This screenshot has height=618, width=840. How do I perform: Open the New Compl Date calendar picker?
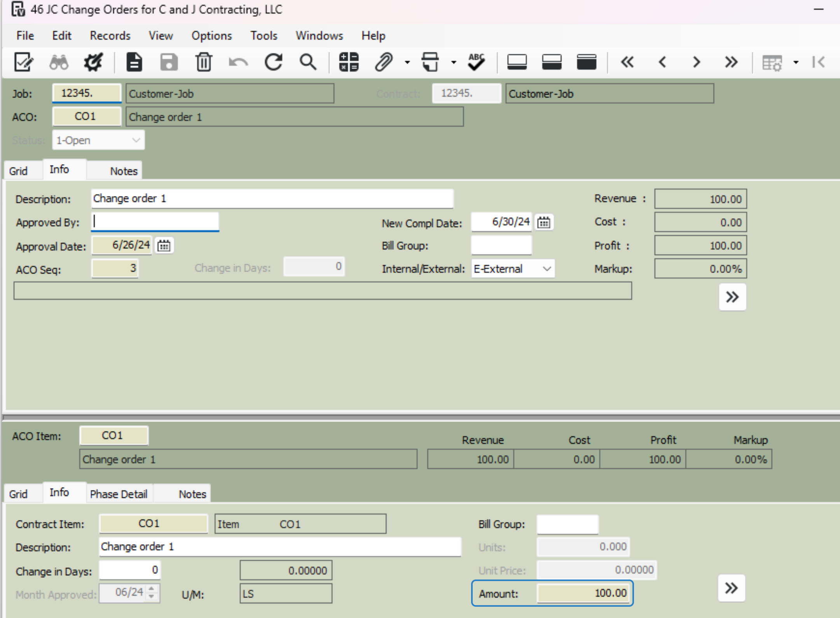coord(543,222)
